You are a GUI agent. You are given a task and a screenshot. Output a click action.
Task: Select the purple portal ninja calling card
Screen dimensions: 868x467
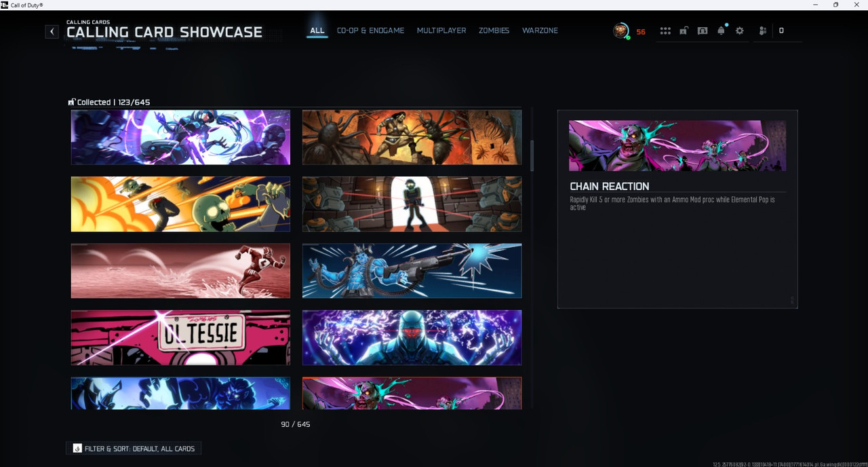pos(180,137)
